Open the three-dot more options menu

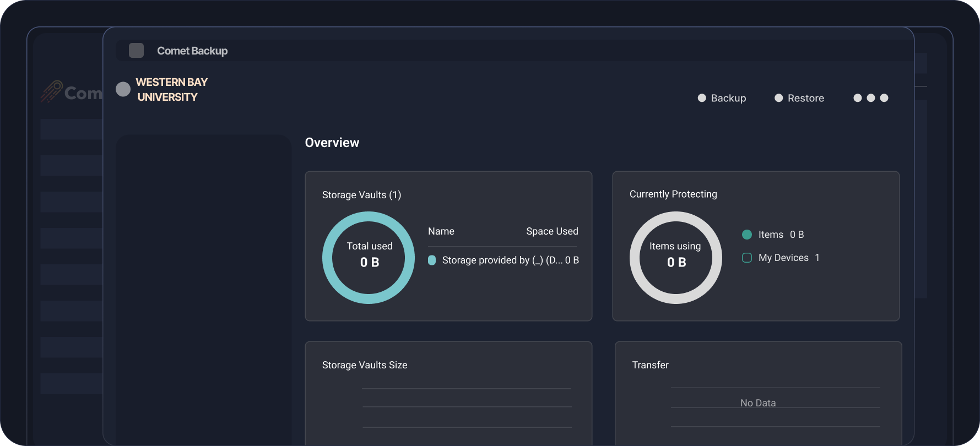click(x=870, y=98)
